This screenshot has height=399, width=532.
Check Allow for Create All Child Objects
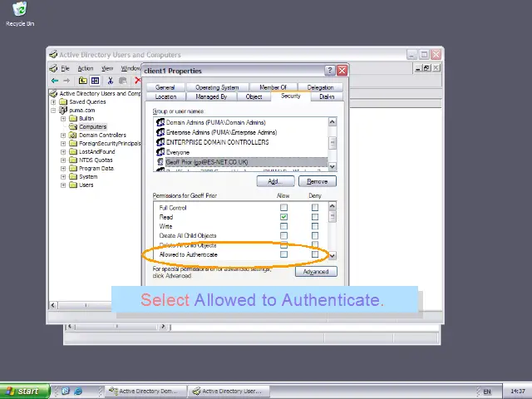(x=284, y=235)
